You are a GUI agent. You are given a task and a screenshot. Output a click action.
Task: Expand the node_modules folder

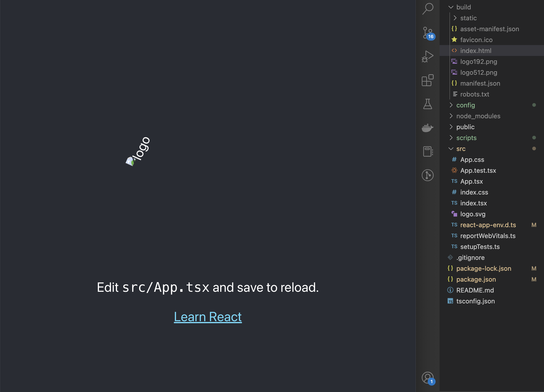coord(478,116)
